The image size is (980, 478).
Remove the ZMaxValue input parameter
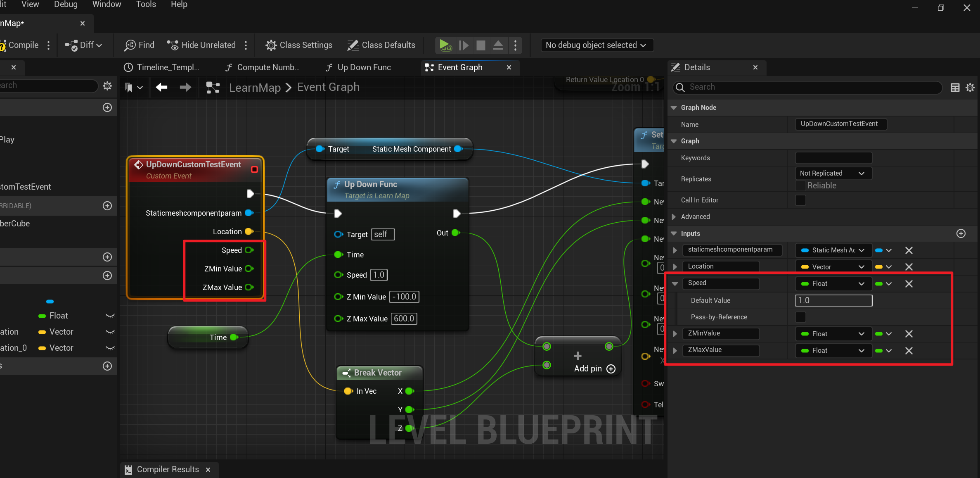tap(909, 351)
